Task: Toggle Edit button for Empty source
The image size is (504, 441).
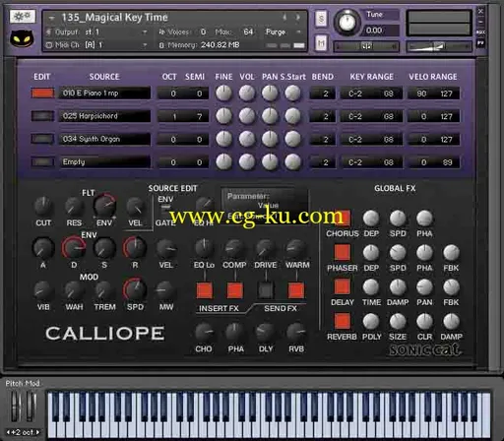Action: [42, 161]
